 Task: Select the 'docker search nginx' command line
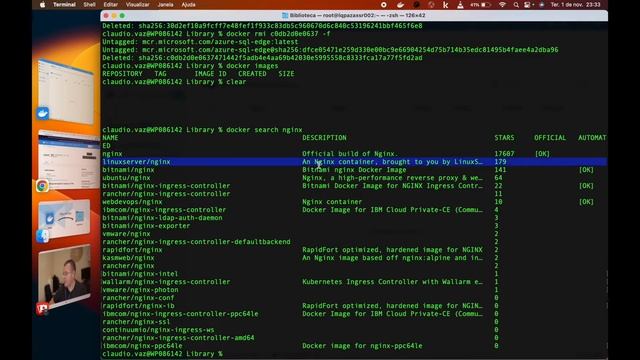[202, 130]
